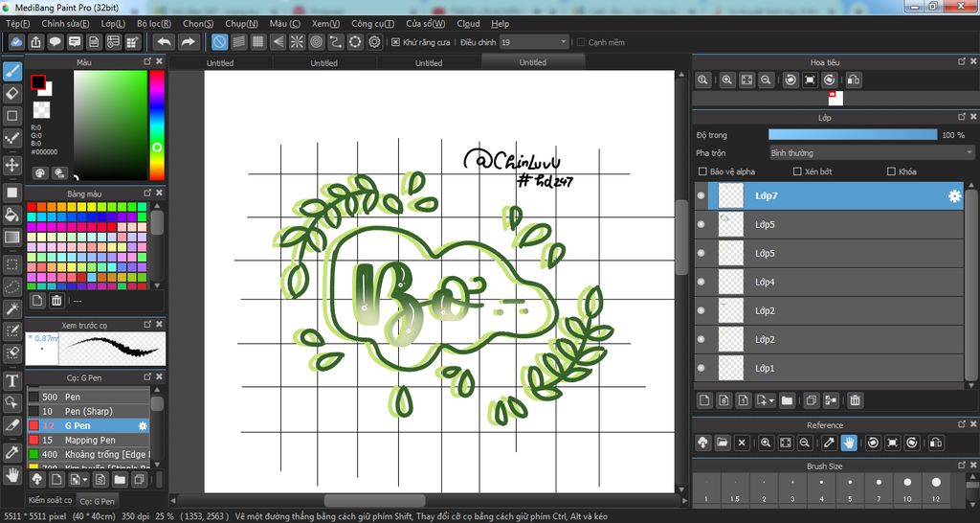Open the Lớp(L) menu
This screenshot has width=980, height=523.
click(113, 24)
